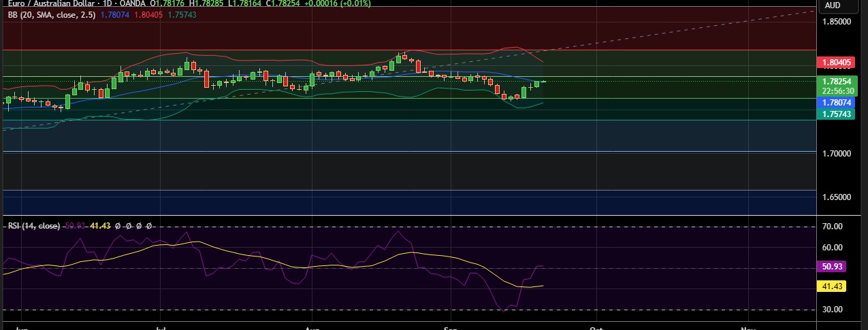
Task: Click the teal 1.75743 price axis label
Action: coord(836,114)
